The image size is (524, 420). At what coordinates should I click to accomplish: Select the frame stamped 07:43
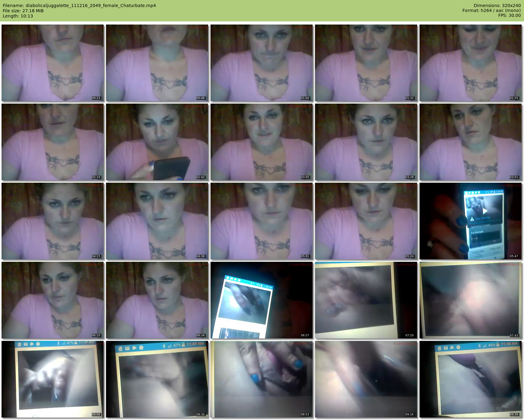[x=471, y=300]
